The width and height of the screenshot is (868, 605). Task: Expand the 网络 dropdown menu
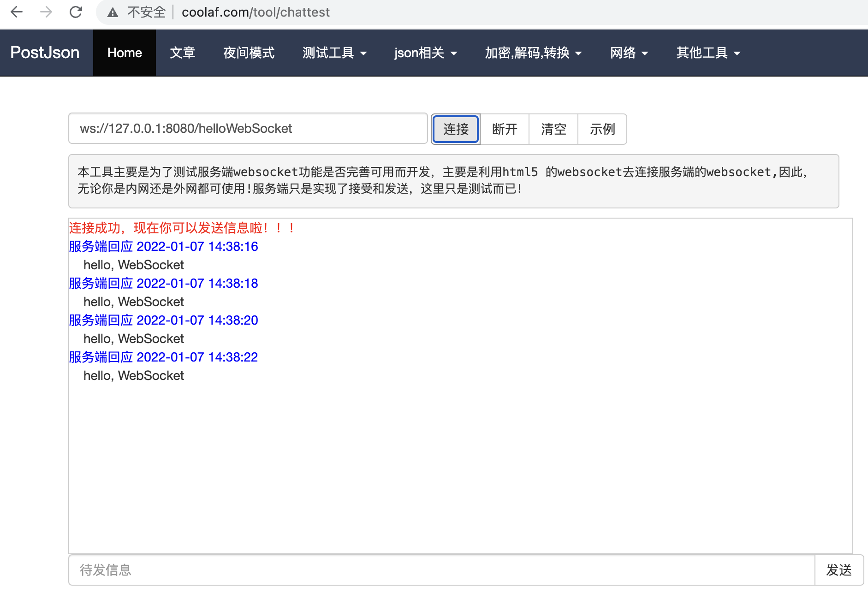(x=629, y=53)
